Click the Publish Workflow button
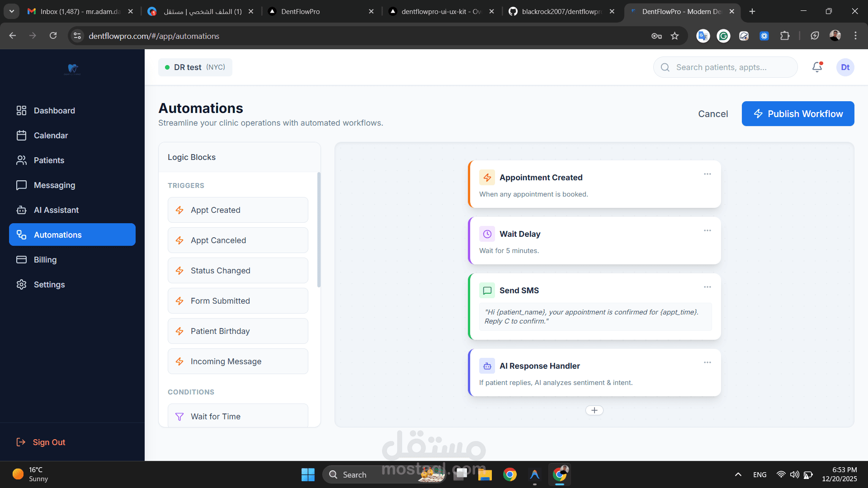This screenshot has width=868, height=488. tap(797, 114)
